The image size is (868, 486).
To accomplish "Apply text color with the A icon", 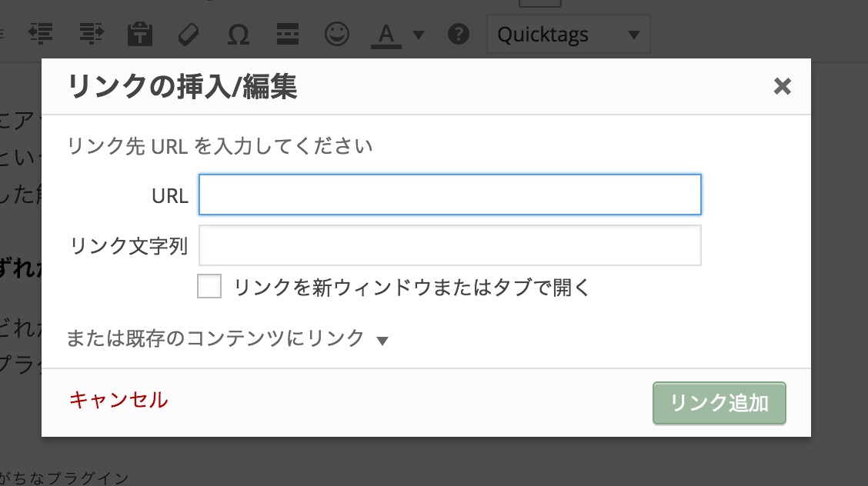I will pos(386,35).
